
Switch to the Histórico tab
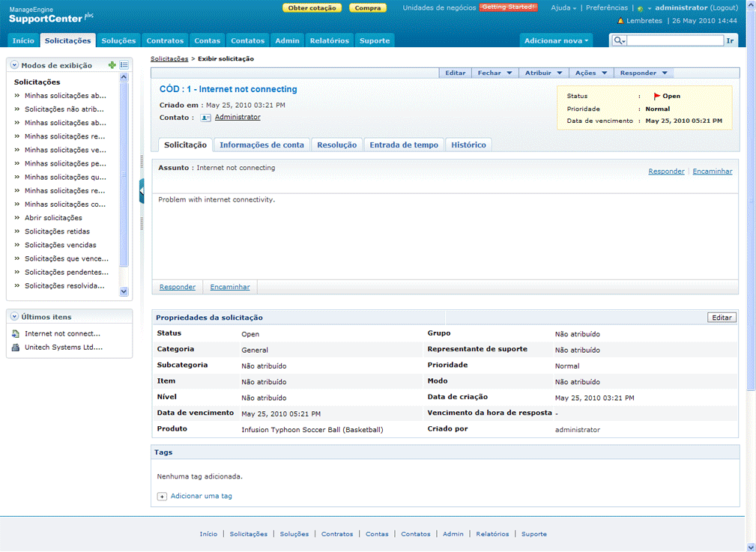[x=468, y=145]
